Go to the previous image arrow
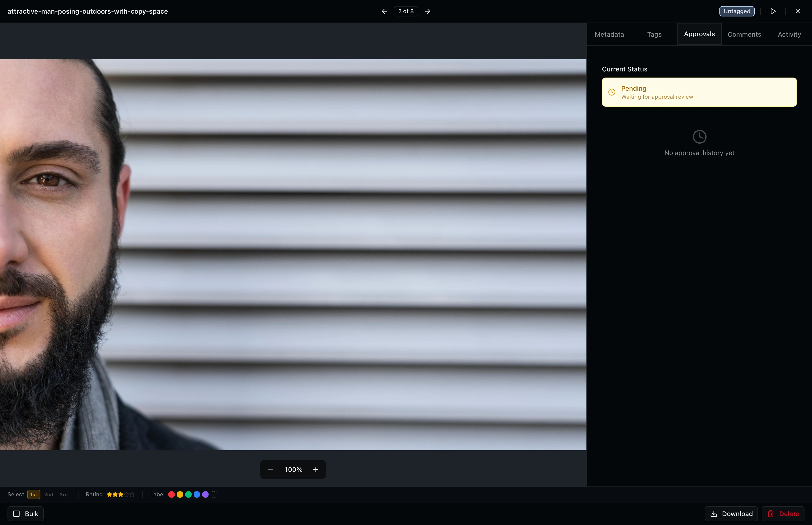The width and height of the screenshot is (812, 525). 384,11
